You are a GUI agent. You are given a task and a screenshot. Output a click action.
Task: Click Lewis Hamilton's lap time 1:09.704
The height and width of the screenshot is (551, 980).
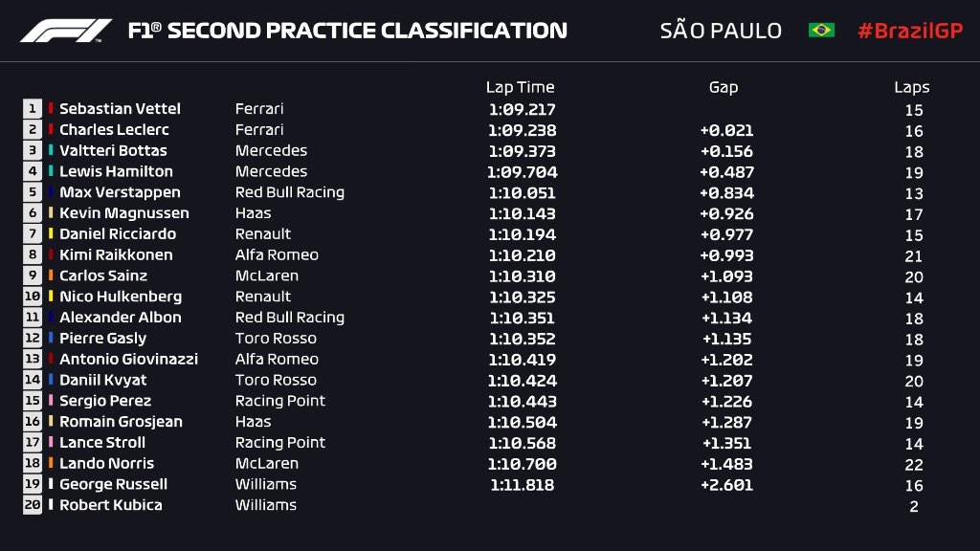coord(523,172)
